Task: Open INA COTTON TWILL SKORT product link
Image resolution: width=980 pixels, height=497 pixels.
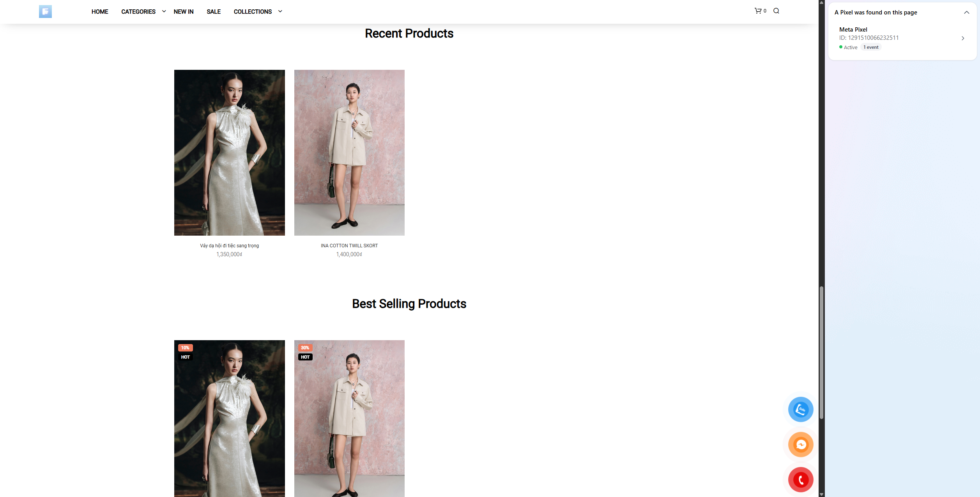Action: tap(349, 246)
